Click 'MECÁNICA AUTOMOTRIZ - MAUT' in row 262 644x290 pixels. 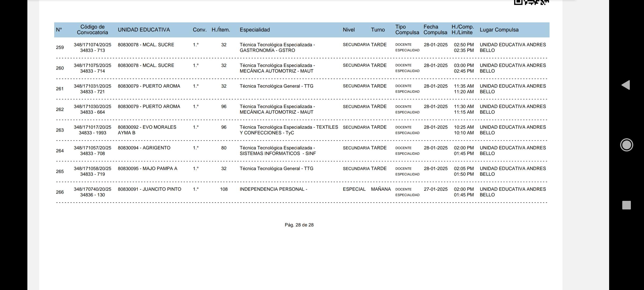tap(276, 112)
